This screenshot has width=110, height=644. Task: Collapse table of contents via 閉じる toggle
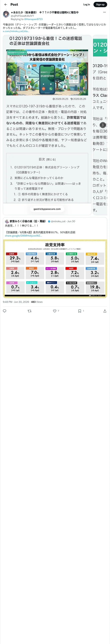click(51, 159)
